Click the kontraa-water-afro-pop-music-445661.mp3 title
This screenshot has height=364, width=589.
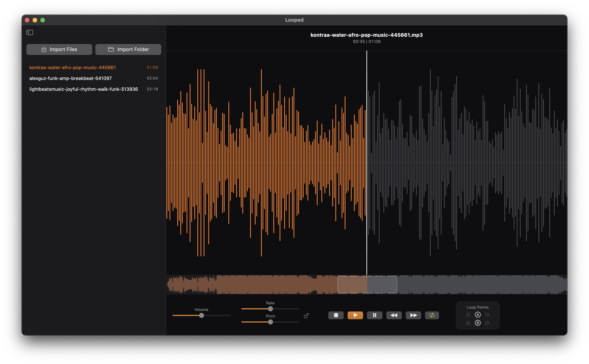367,35
